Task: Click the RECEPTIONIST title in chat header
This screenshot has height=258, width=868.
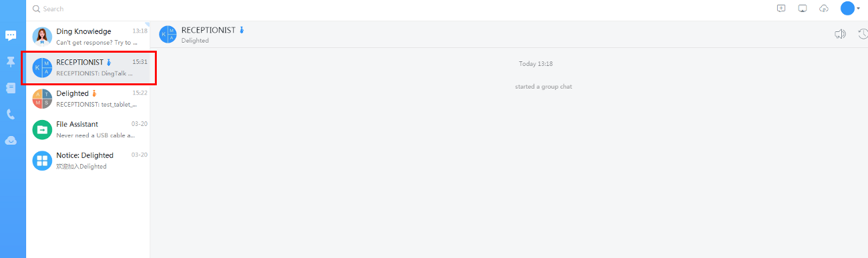Action: click(208, 30)
